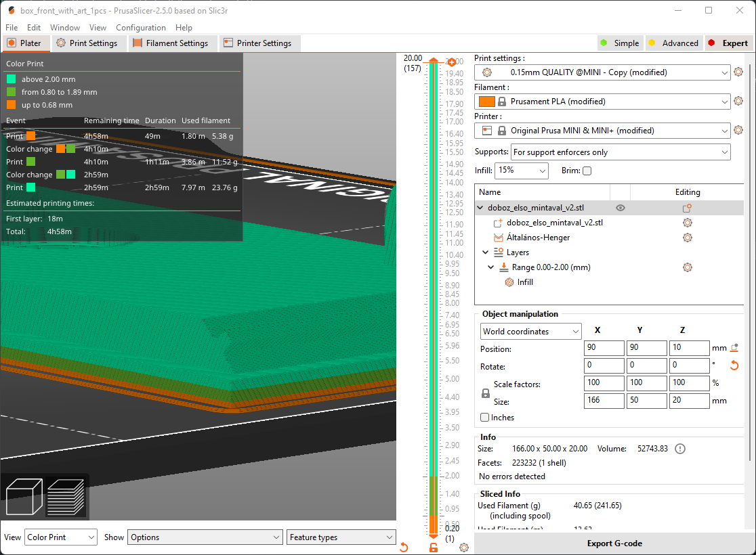Toggle visibility eye for doboz_elso_mintaval_v2.stl
Image resolution: width=756 pixels, height=555 pixels.
click(x=621, y=208)
